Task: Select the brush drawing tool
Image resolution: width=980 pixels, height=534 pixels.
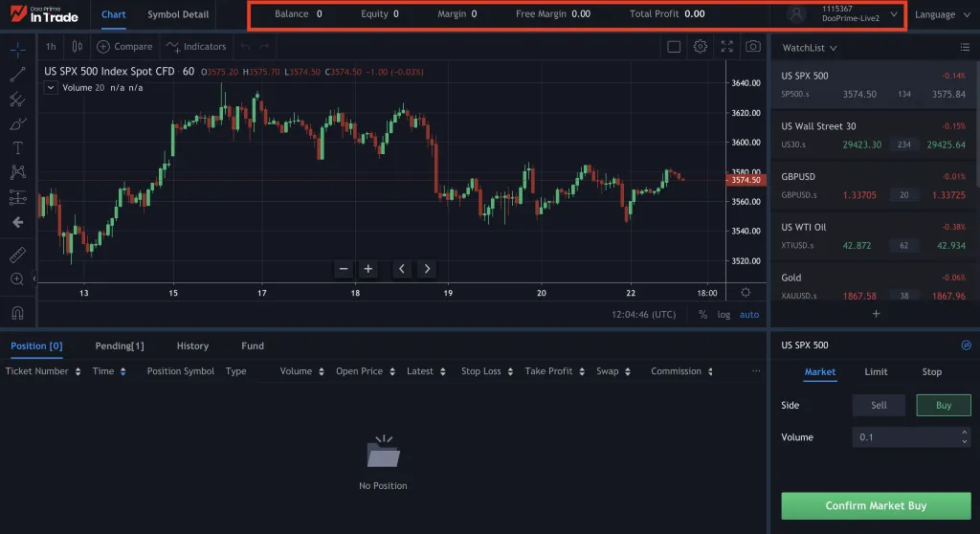Action: pos(17,123)
